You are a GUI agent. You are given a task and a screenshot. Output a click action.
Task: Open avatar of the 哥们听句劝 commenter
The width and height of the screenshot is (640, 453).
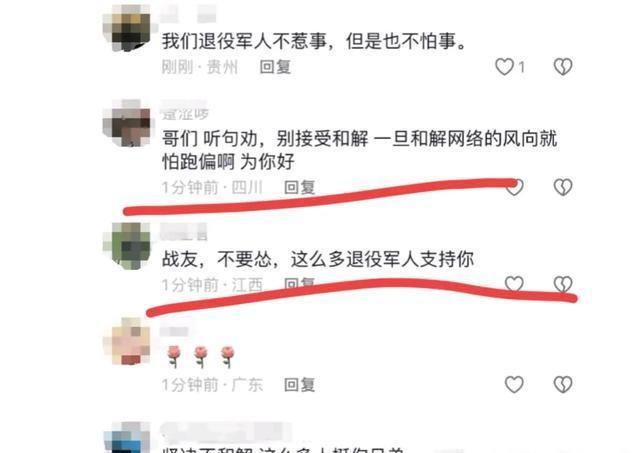pyautogui.click(x=127, y=122)
